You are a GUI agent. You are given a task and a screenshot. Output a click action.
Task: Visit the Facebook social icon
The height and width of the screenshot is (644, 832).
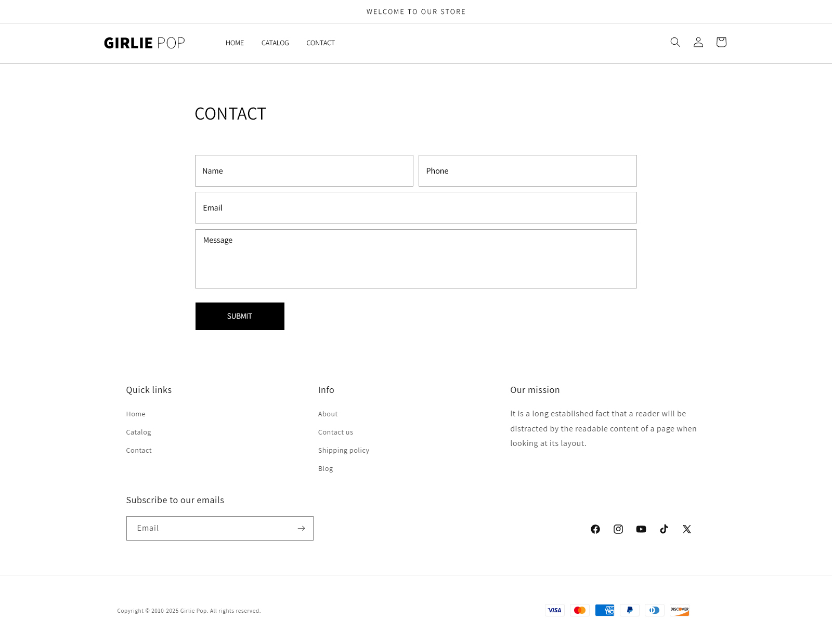pyautogui.click(x=595, y=529)
